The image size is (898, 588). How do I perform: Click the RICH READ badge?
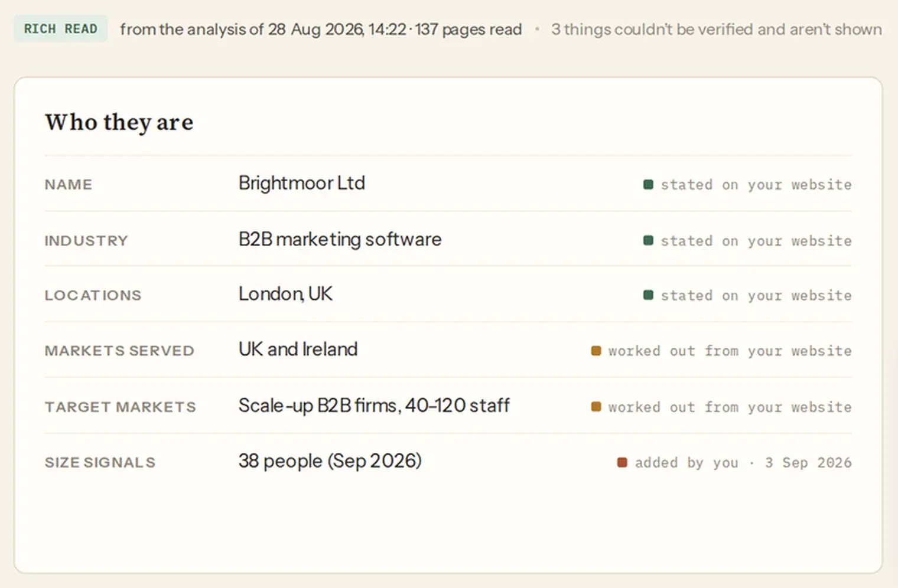point(60,29)
